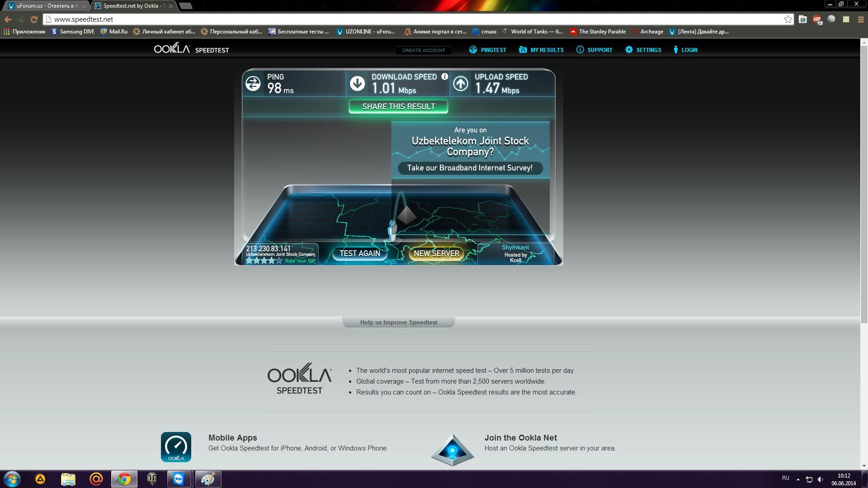Open the Приложения apps bookmark
This screenshot has width=868, height=488.
pyautogui.click(x=24, y=32)
